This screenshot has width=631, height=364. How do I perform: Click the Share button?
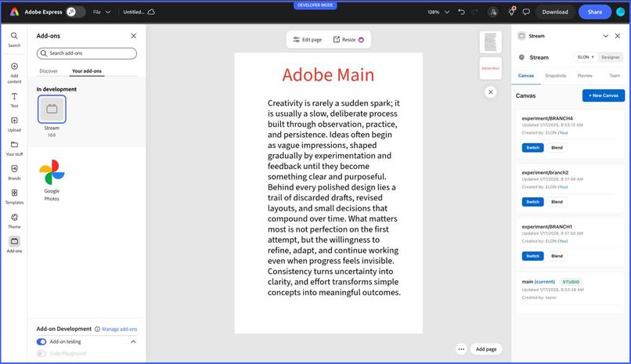[x=595, y=12]
